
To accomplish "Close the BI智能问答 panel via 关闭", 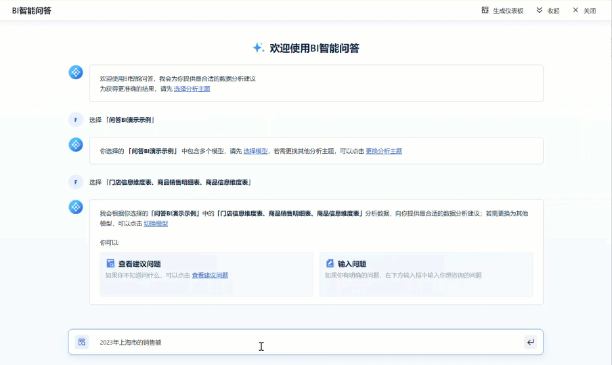I will pyautogui.click(x=584, y=11).
